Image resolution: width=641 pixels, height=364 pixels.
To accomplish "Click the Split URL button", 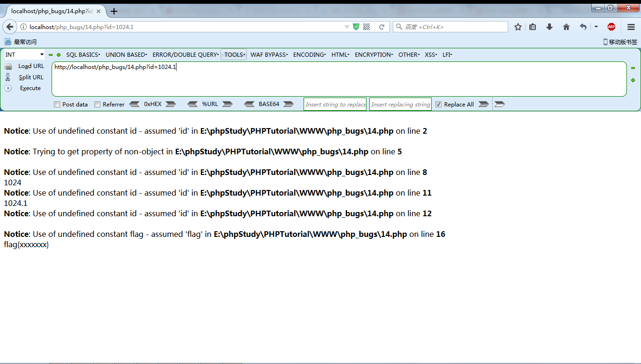I will click(31, 77).
